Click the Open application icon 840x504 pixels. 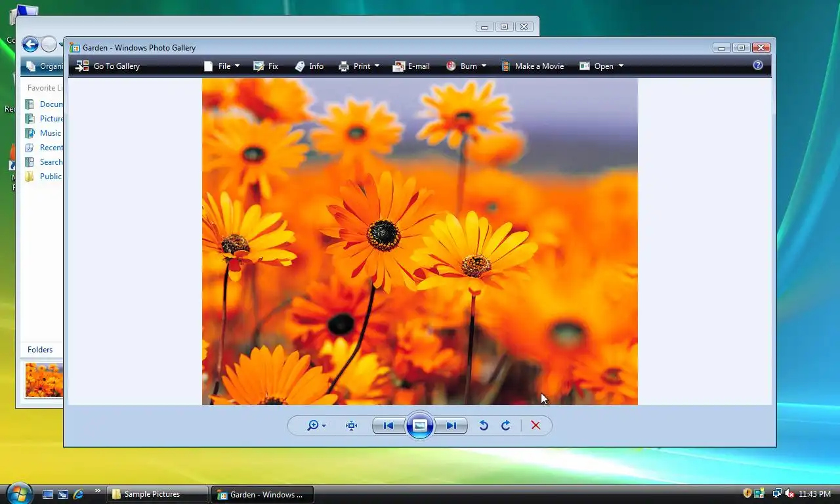585,66
